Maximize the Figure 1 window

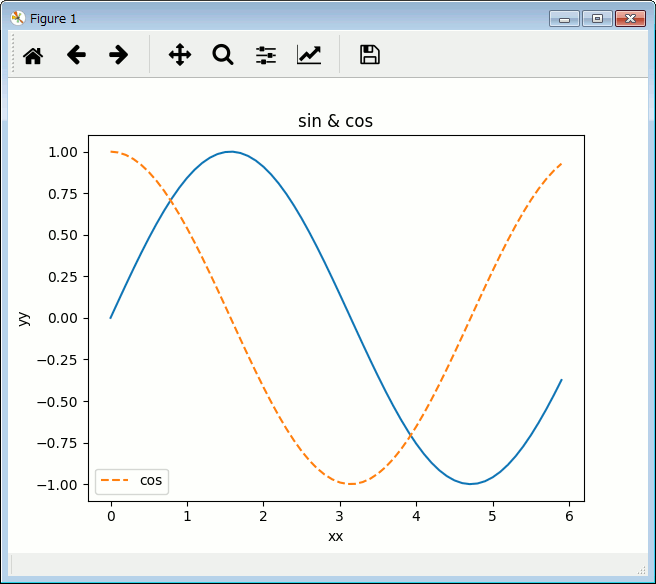[596, 18]
